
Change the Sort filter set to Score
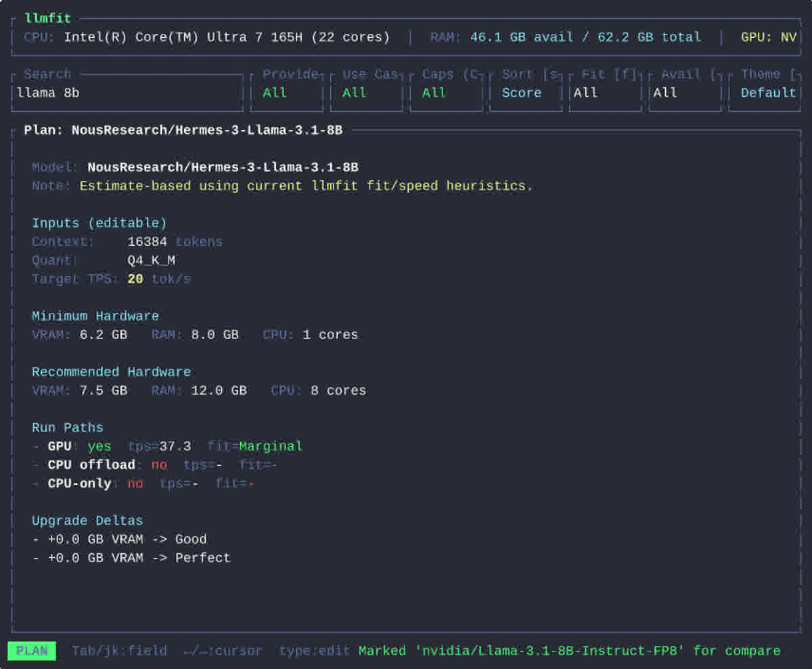coord(526,93)
